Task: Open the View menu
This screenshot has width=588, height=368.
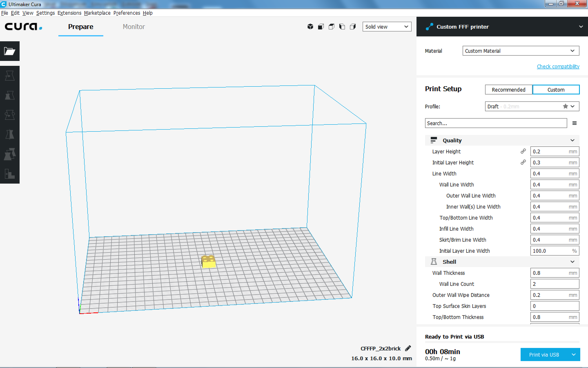Action: (28, 13)
